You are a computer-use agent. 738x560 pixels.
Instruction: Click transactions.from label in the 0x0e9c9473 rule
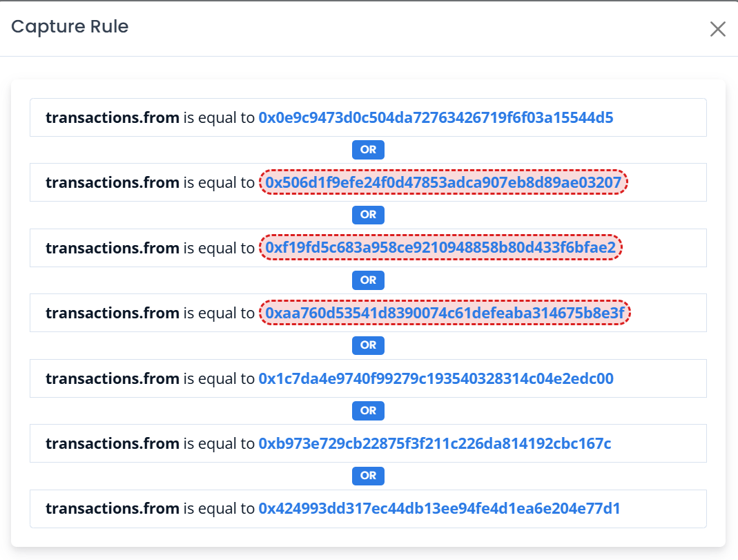pos(113,117)
